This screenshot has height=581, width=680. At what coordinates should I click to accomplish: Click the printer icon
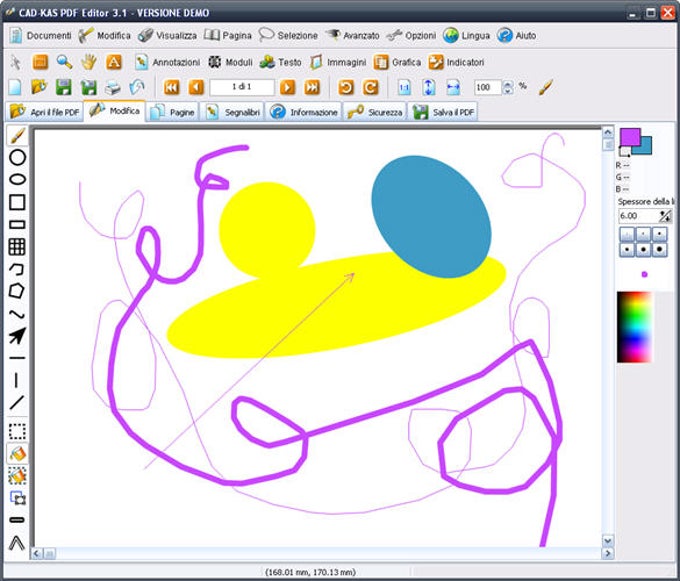[113, 88]
